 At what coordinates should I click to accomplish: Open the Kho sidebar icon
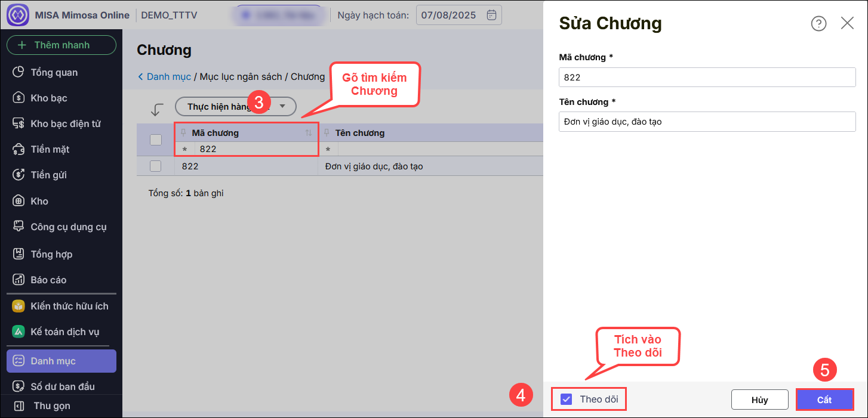(19, 201)
